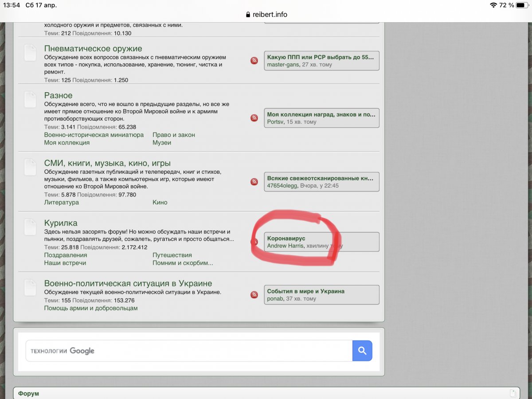The image size is (532, 399).
Task: Open the Курилка forum
Action: coord(61,223)
